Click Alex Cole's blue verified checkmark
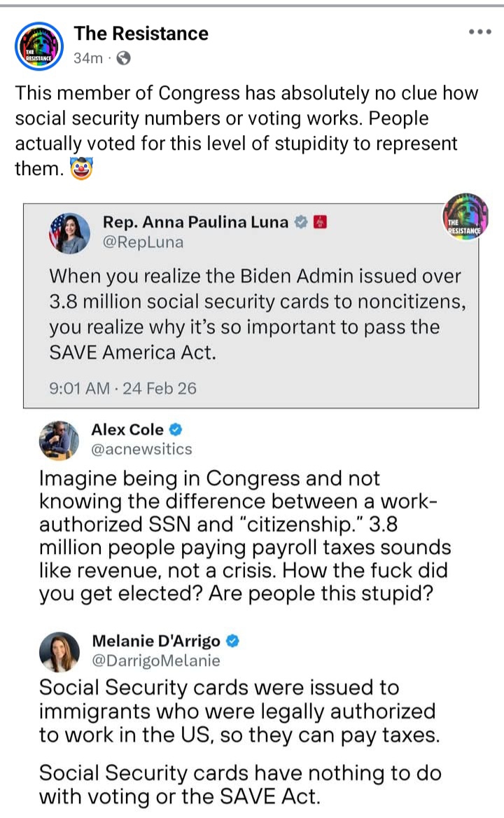The height and width of the screenshot is (818, 504). (176, 430)
